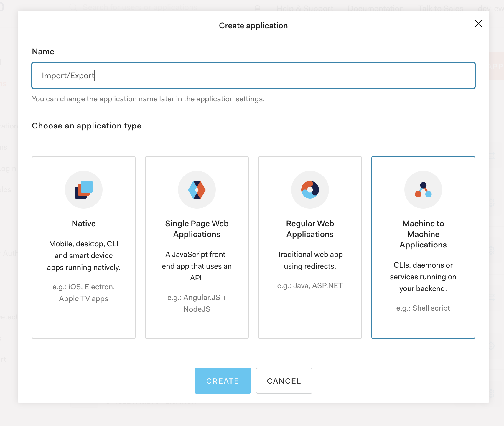
Task: Click the Machine to Machine Applications icon
Action: click(423, 189)
